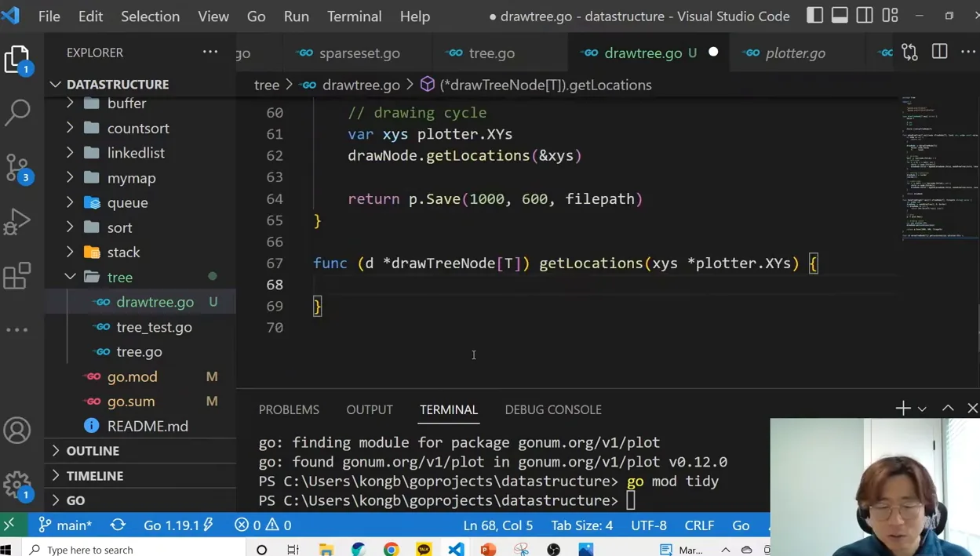Open the Go menu in menu bar
Screen dimensions: 980x556
pos(256,16)
